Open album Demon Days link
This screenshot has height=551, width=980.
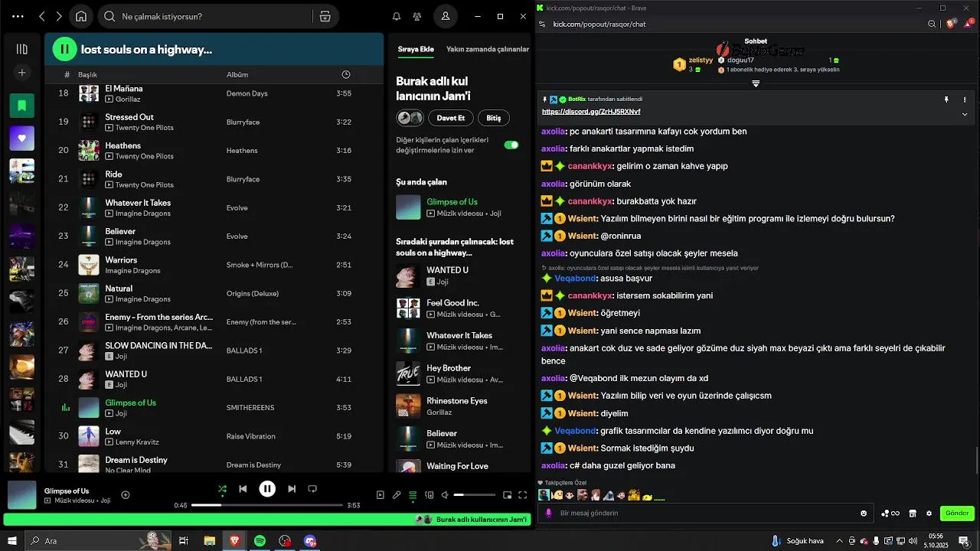tap(248, 93)
